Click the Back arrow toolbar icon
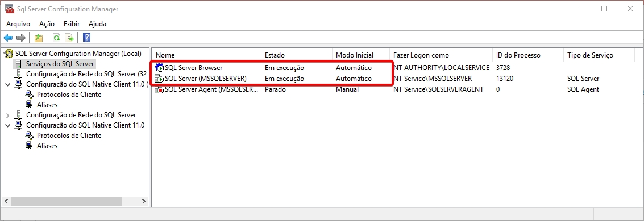The width and height of the screenshot is (644, 221). tap(8, 38)
